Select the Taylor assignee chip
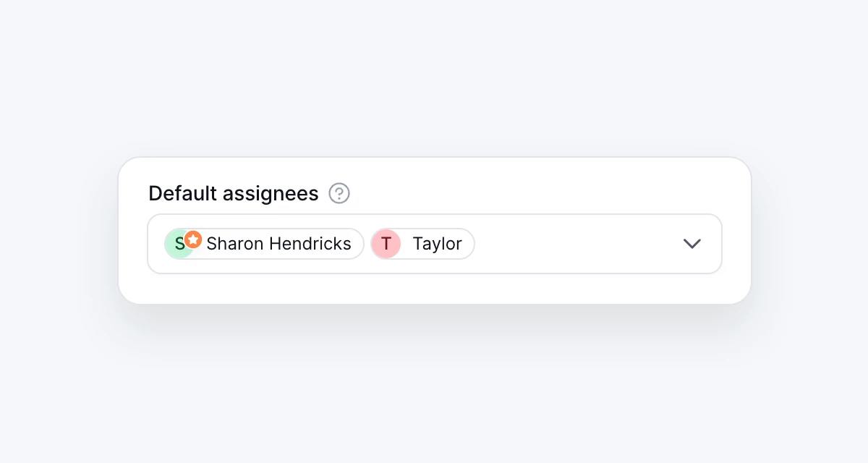Image resolution: width=868 pixels, height=463 pixels. coord(422,244)
